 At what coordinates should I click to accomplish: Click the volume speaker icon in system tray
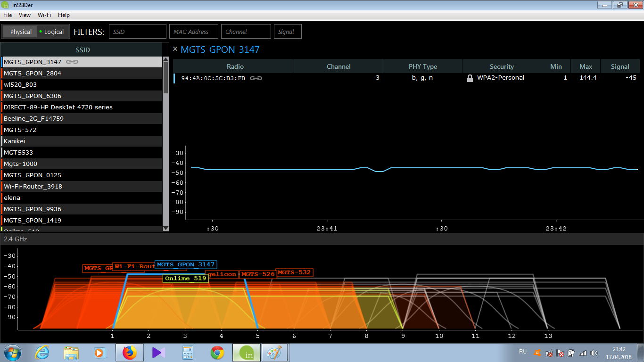click(x=594, y=353)
